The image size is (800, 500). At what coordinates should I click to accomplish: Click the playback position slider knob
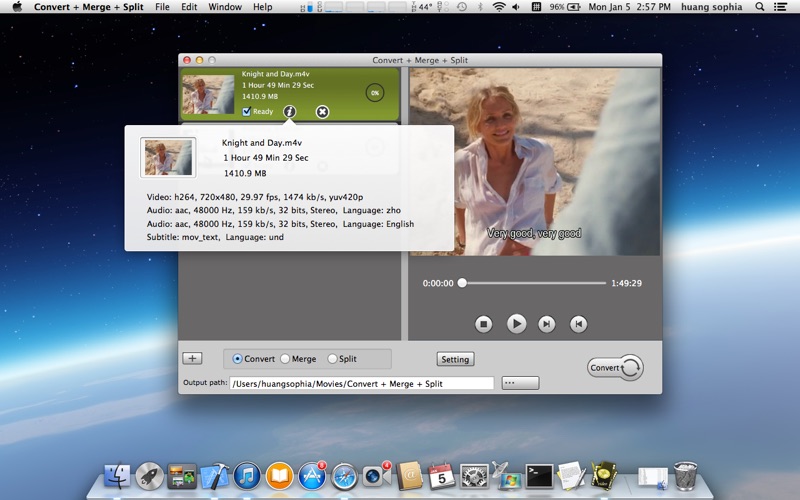point(462,283)
